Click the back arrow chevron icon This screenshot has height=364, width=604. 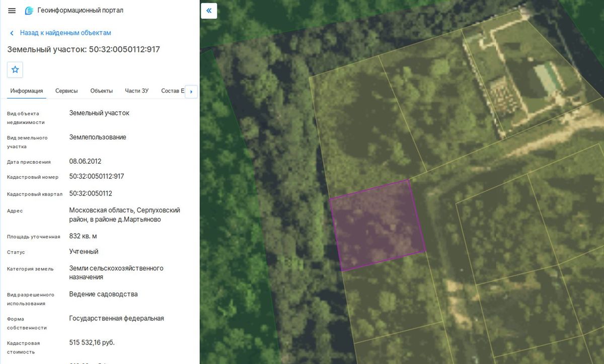click(12, 33)
